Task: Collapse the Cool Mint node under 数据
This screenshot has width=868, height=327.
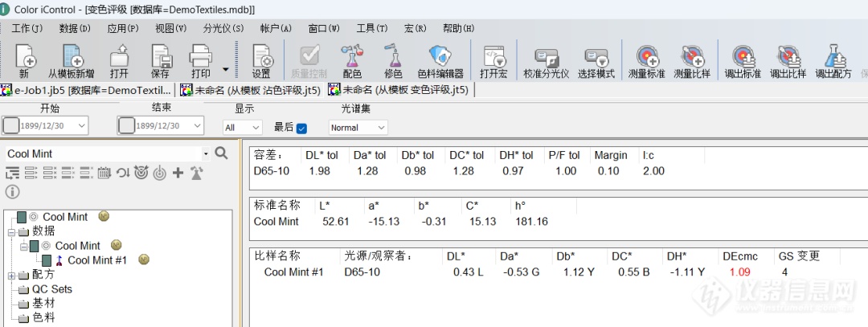Action: [23, 246]
